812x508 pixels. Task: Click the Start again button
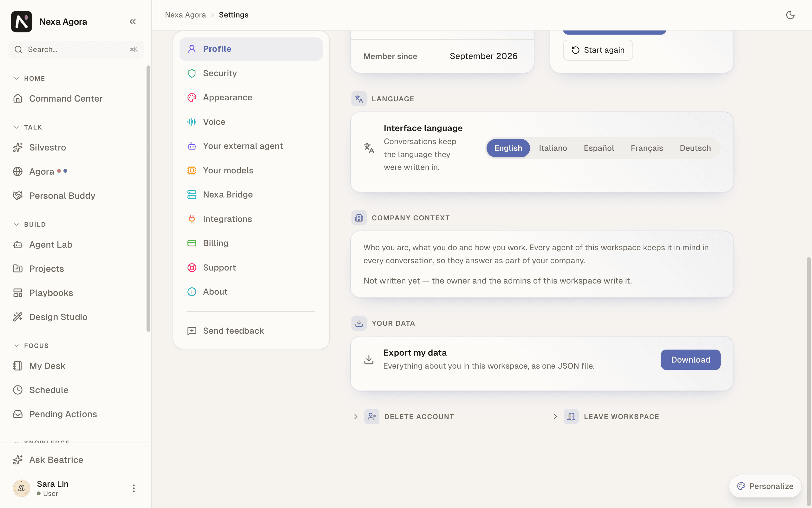click(598, 50)
